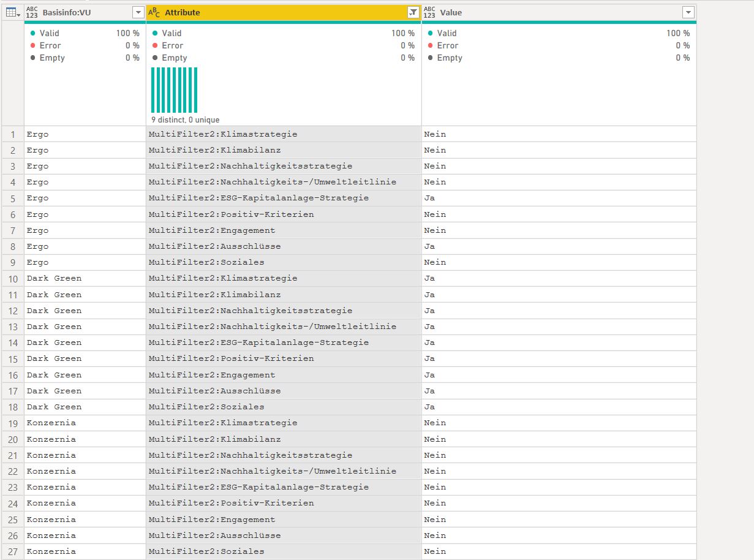Image resolution: width=754 pixels, height=560 pixels.
Task: Select the Value column header
Action: (551, 12)
